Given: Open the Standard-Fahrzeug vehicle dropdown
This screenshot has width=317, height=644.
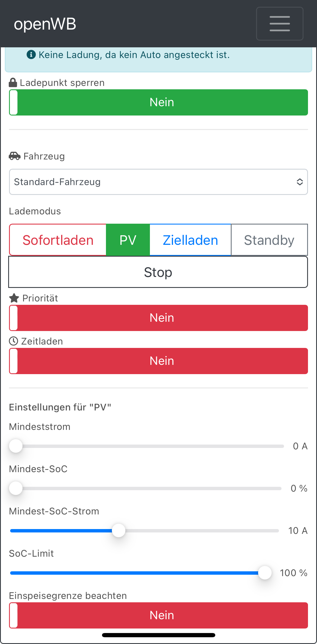Looking at the screenshot, I should [152, 182].
